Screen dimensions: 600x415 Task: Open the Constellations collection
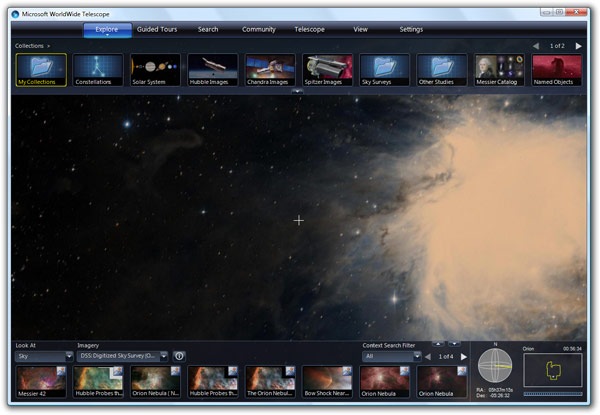click(x=98, y=70)
